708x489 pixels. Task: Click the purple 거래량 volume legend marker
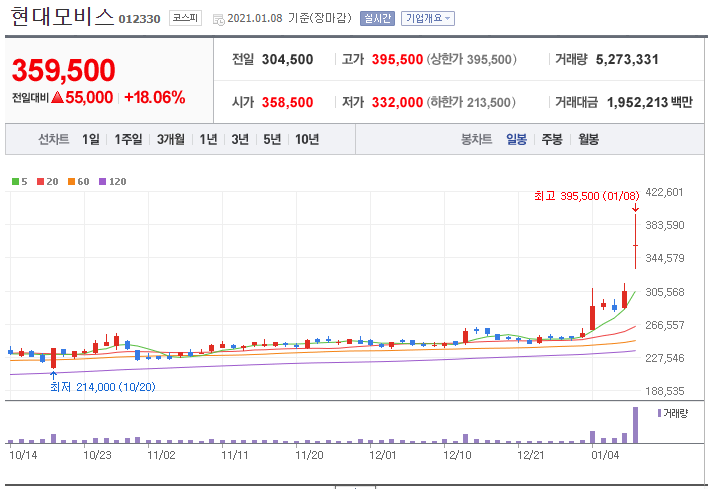click(x=660, y=413)
